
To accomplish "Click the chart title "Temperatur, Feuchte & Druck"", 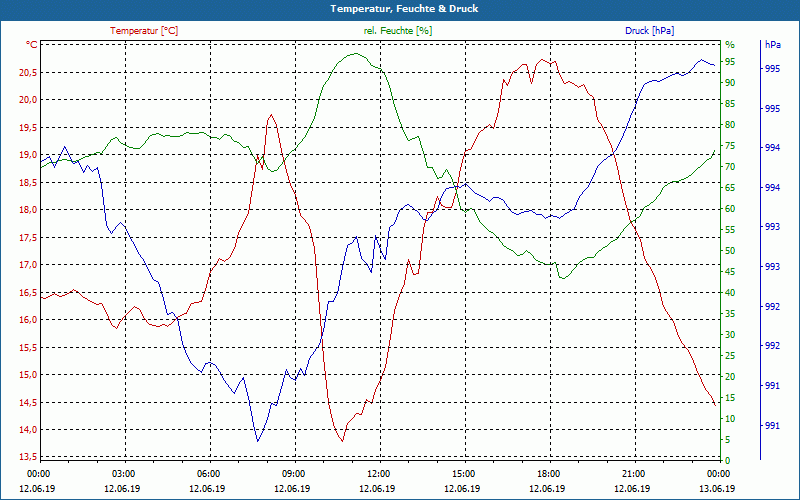I will coord(404,9).
